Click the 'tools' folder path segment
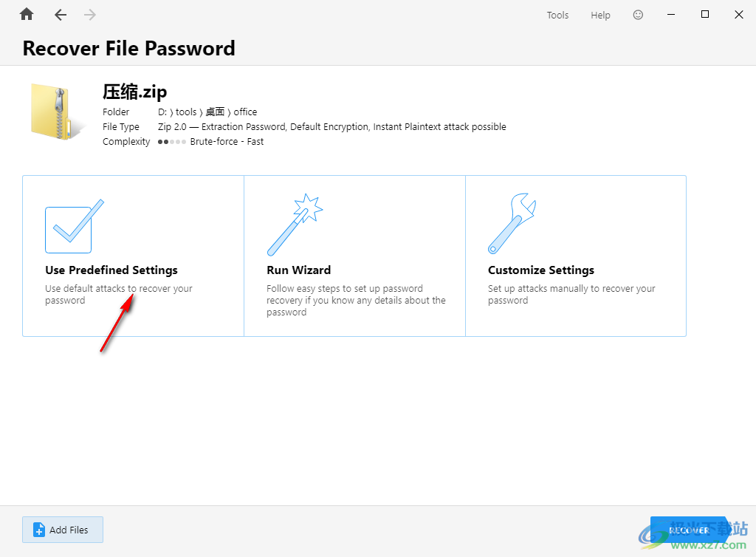 186,112
